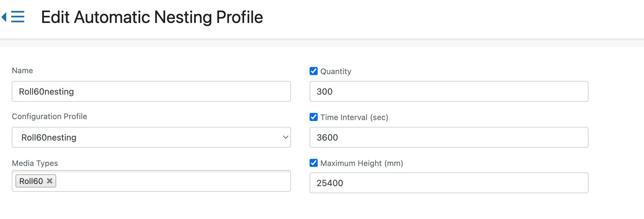Screen dimensions: 644x219
Task: Click the Quantity field containing 300
Action: point(449,91)
